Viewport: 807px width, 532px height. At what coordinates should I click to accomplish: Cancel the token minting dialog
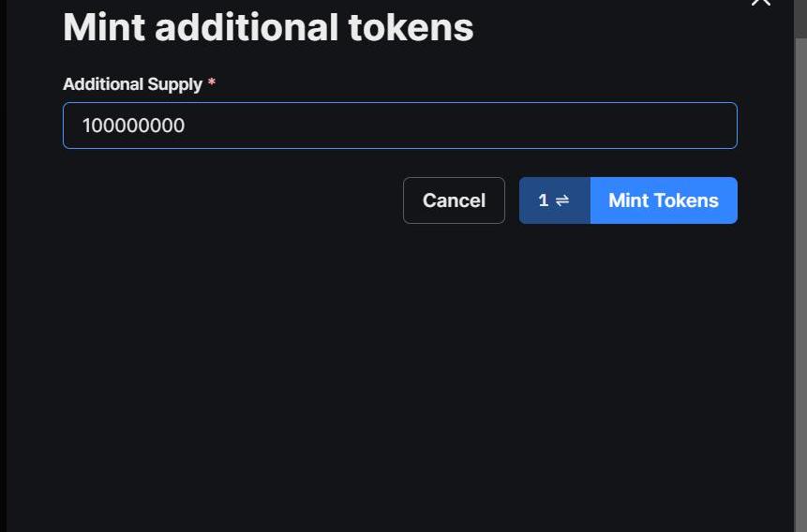[x=454, y=200]
